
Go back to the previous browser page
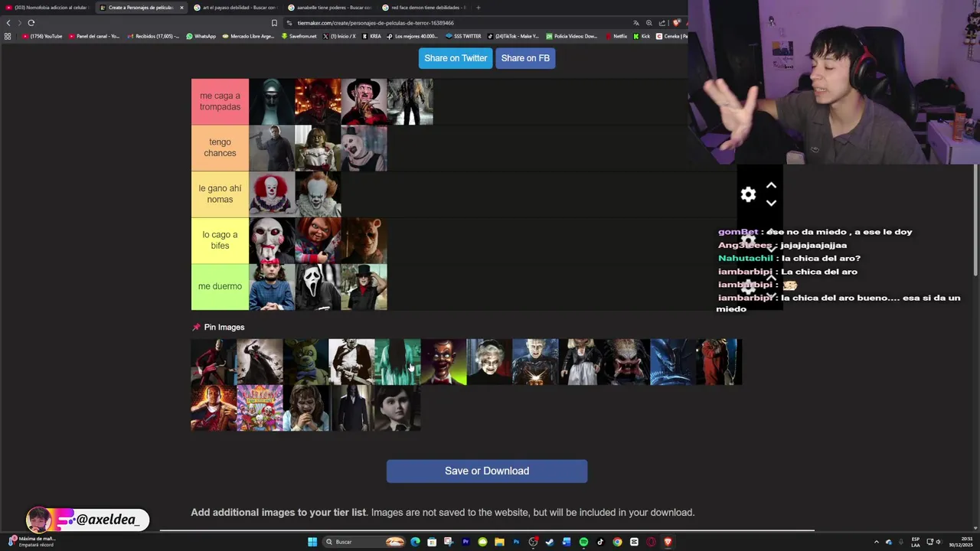click(8, 23)
